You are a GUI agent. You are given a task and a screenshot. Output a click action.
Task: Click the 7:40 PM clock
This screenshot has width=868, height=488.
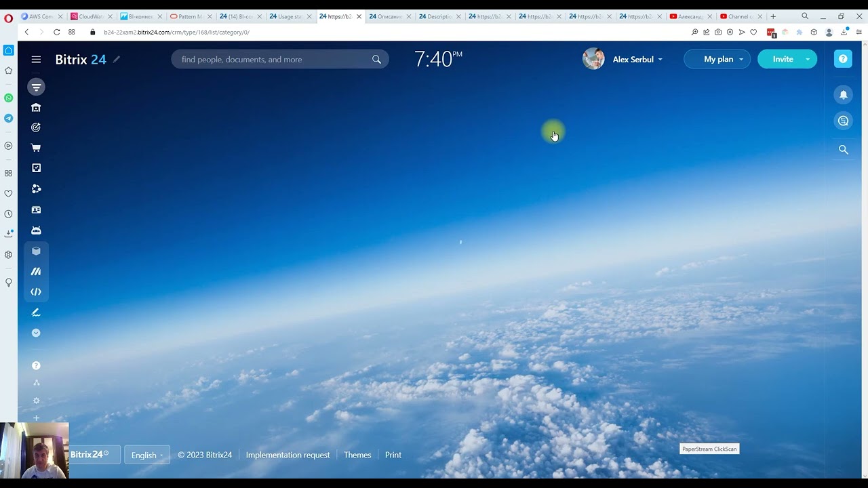(x=438, y=59)
